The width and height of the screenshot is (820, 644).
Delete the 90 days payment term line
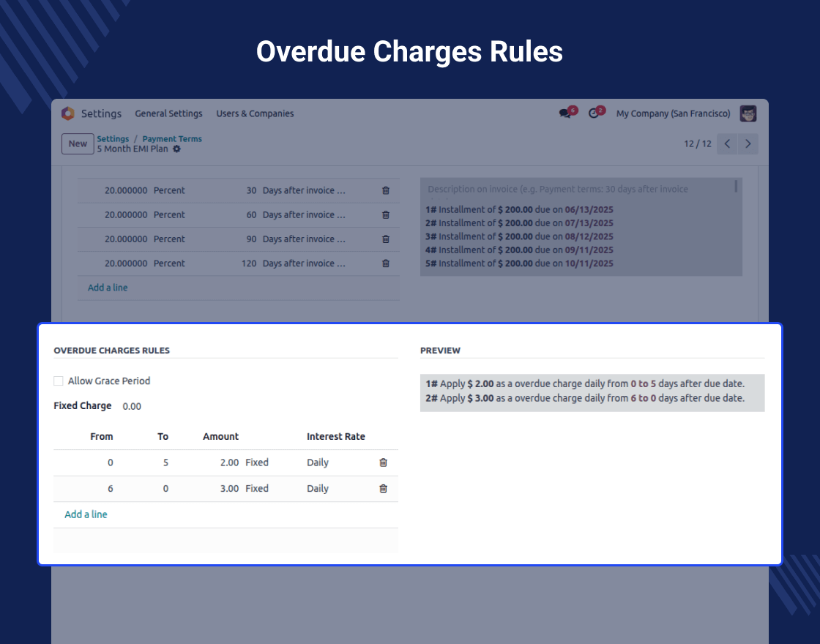[386, 239]
